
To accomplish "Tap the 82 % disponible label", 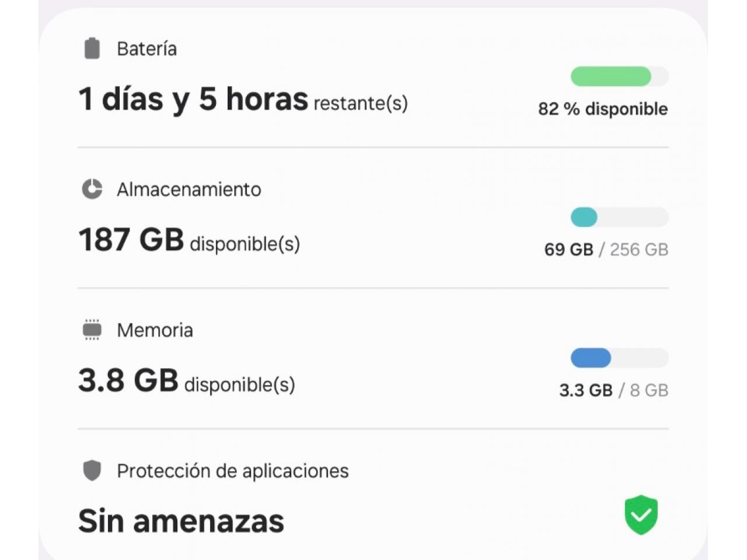I will [603, 109].
